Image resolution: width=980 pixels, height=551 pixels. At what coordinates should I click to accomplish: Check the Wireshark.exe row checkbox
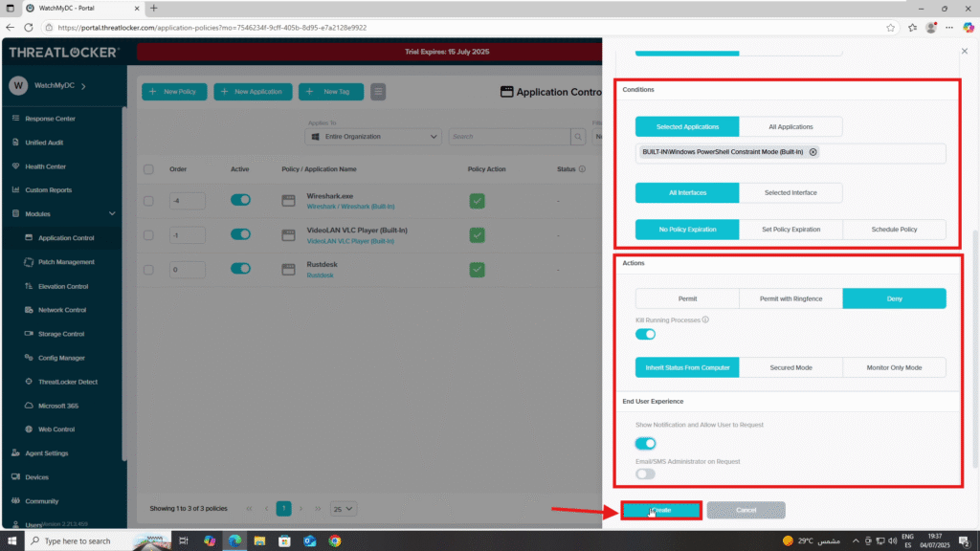[148, 201]
